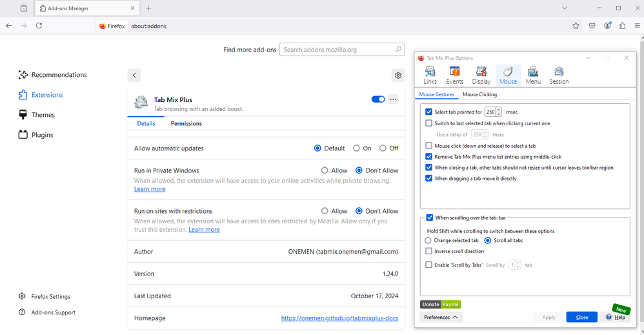This screenshot has height=335, width=644.
Task: Click the addons.mozilla.org search field
Action: (337, 50)
